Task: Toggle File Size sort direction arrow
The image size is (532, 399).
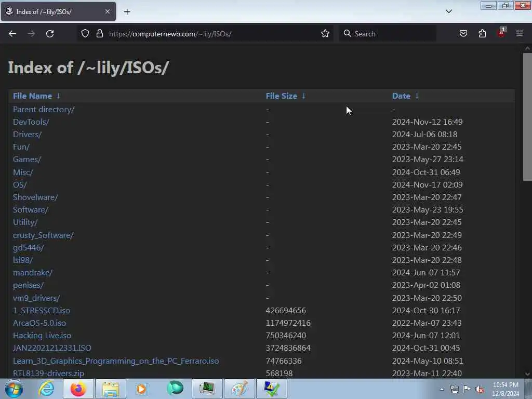Action: click(x=303, y=96)
